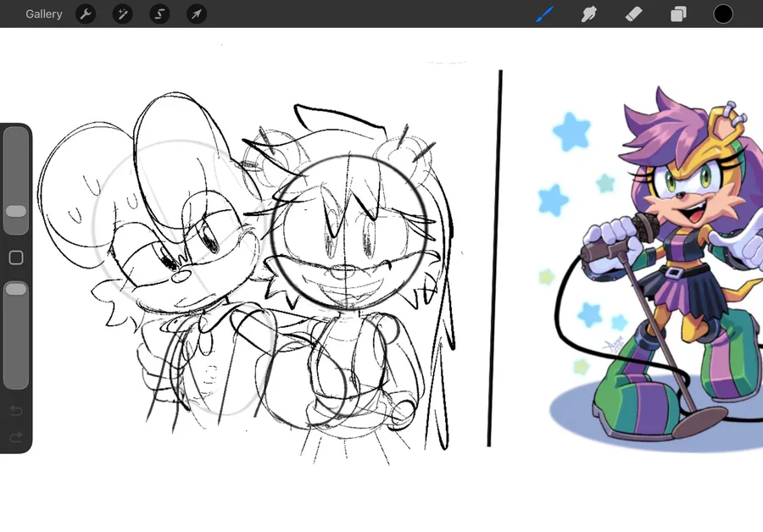Open the black color swatch picker

coord(723,14)
